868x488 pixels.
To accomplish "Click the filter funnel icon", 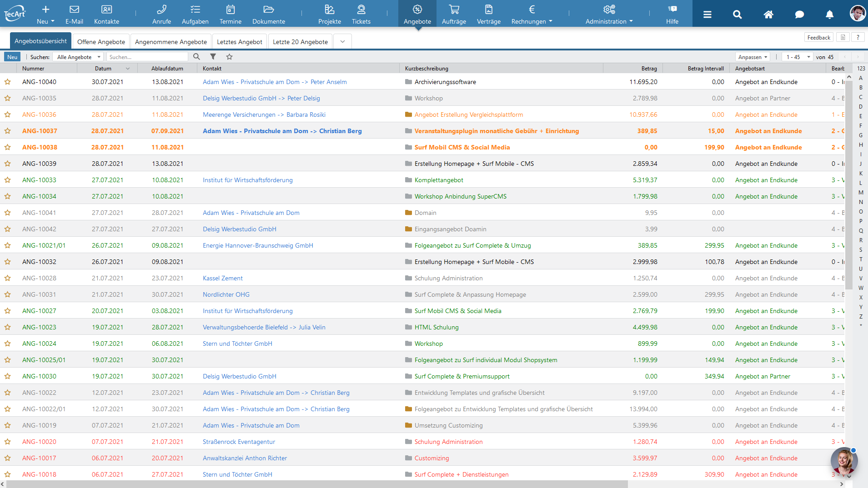I will (213, 57).
